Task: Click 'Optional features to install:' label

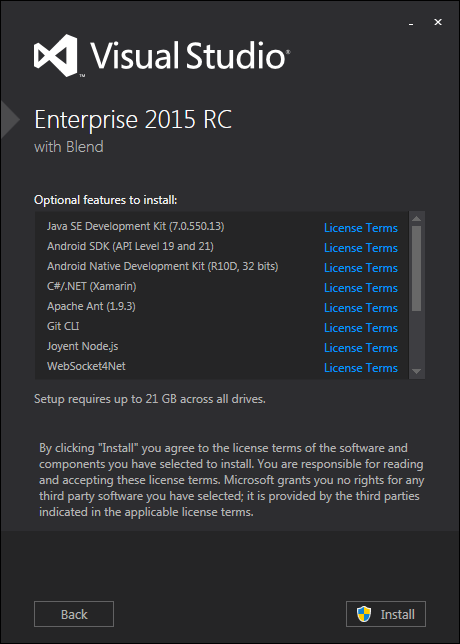Action: pos(106,200)
